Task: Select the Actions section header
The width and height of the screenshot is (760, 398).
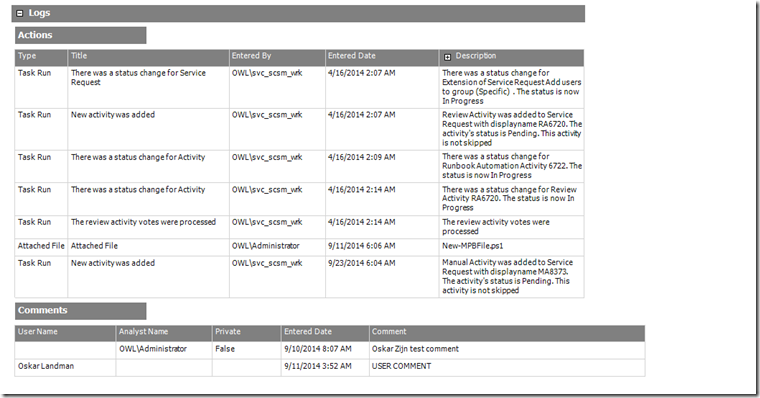Action: pyautogui.click(x=80, y=35)
